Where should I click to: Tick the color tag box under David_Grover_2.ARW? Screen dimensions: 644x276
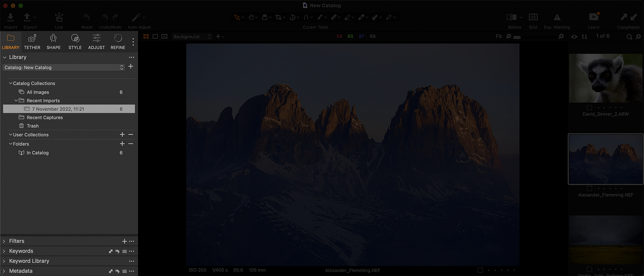coord(589,107)
